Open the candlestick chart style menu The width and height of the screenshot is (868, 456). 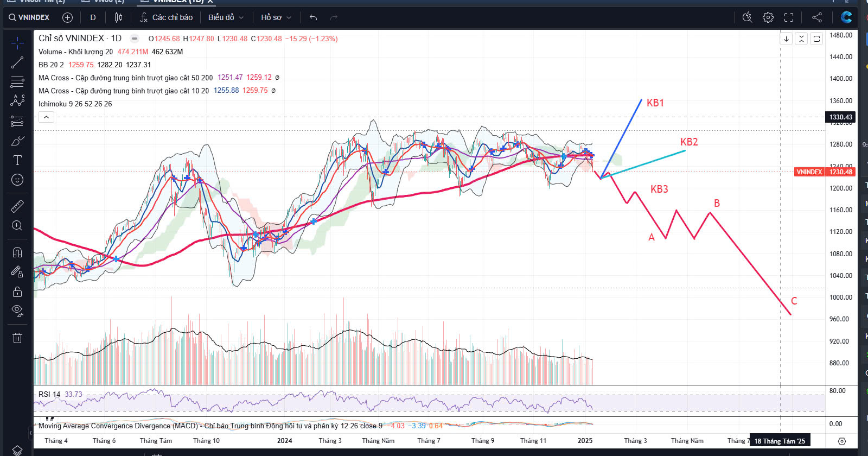pyautogui.click(x=118, y=17)
